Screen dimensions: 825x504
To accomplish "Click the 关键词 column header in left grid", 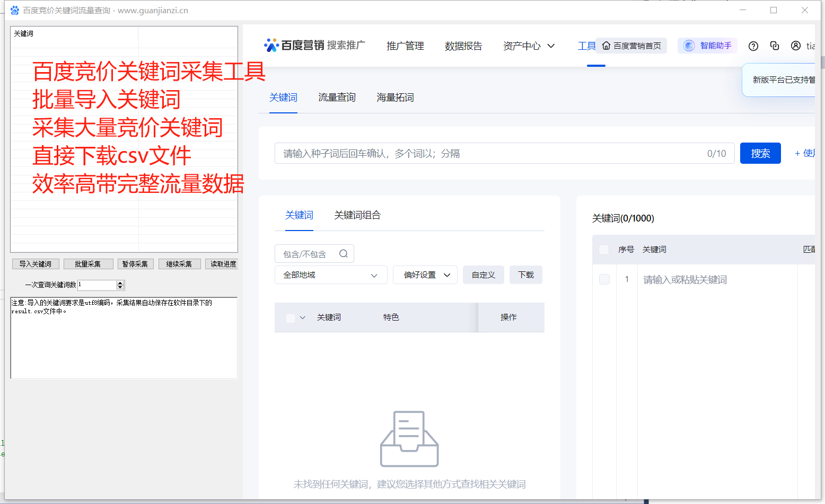I will click(x=74, y=33).
